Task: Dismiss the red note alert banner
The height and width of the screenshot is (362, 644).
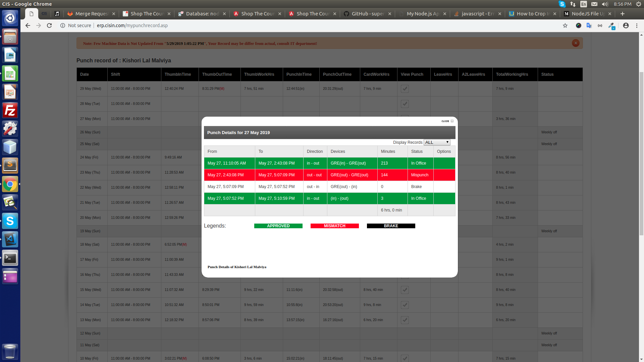Action: 576,43
